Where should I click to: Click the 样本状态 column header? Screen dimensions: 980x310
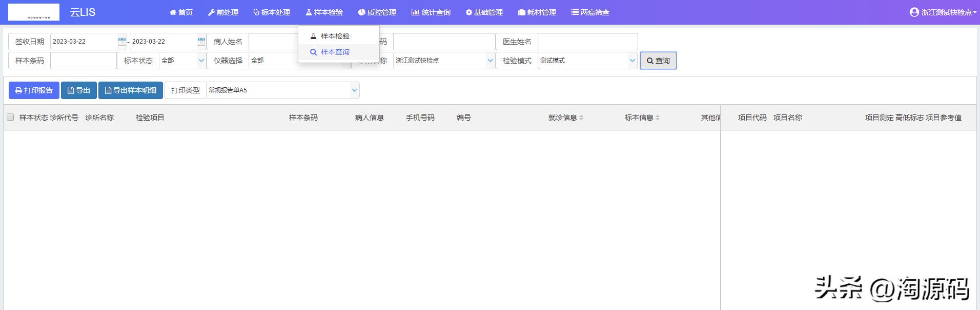pyautogui.click(x=33, y=118)
